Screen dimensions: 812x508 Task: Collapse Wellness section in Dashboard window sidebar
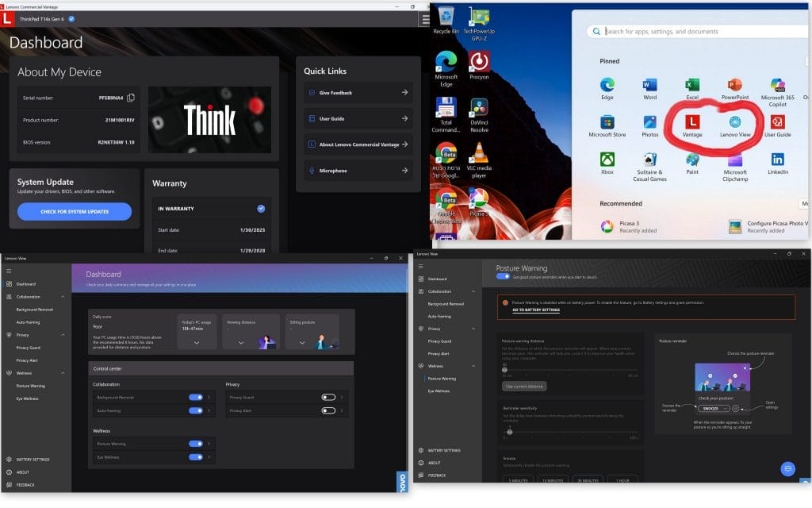tap(63, 373)
